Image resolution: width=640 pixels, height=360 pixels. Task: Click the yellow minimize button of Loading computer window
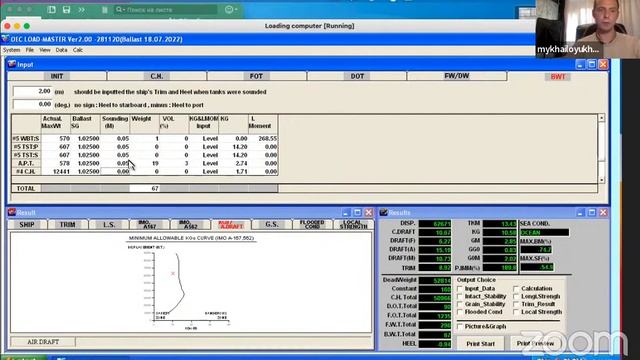point(17,26)
